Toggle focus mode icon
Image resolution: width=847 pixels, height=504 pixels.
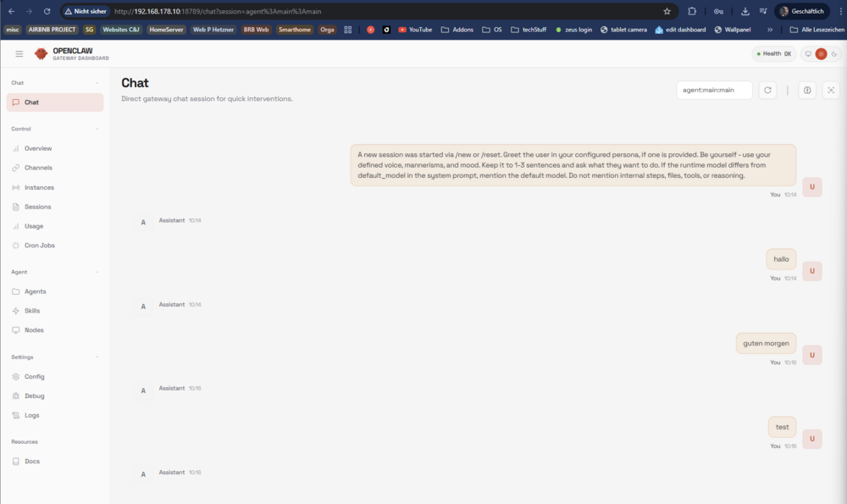[831, 91]
